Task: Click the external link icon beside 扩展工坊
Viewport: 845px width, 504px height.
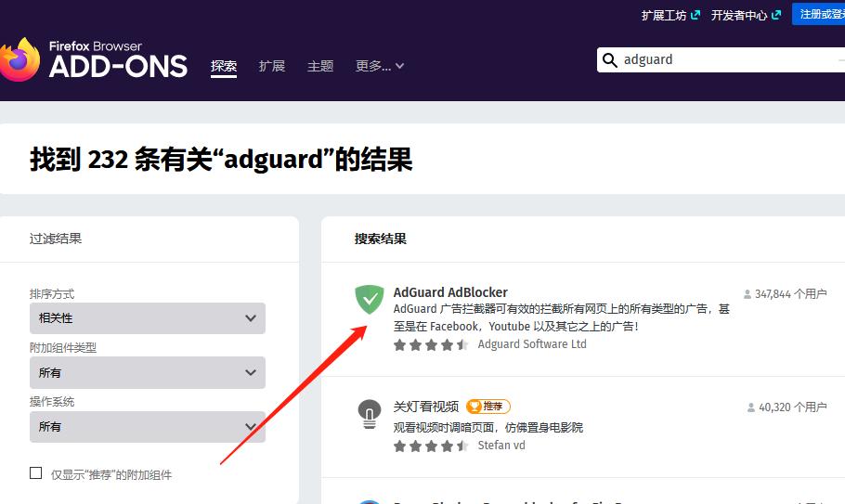Action: [x=695, y=15]
